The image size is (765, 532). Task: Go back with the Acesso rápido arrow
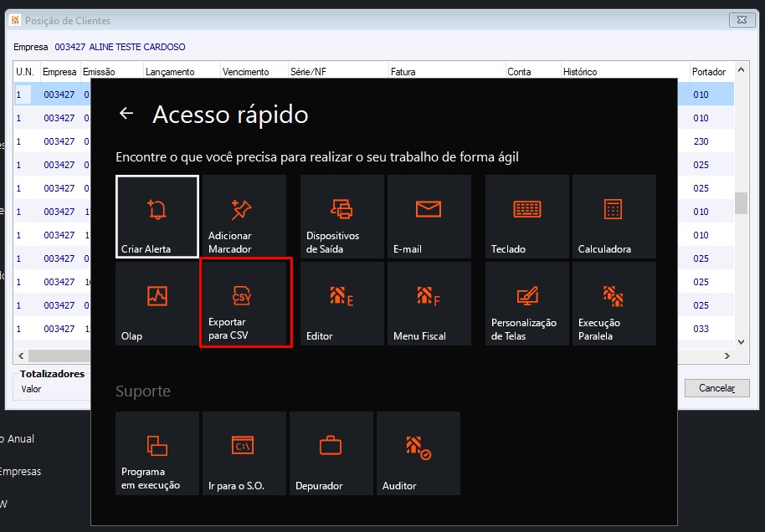pyautogui.click(x=126, y=113)
